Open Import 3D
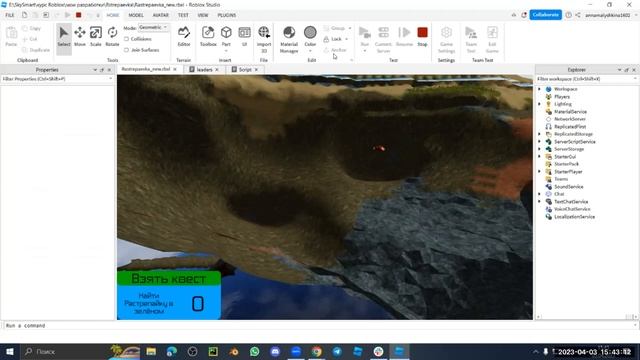Viewport: 640px width, 360px height. pos(264,39)
